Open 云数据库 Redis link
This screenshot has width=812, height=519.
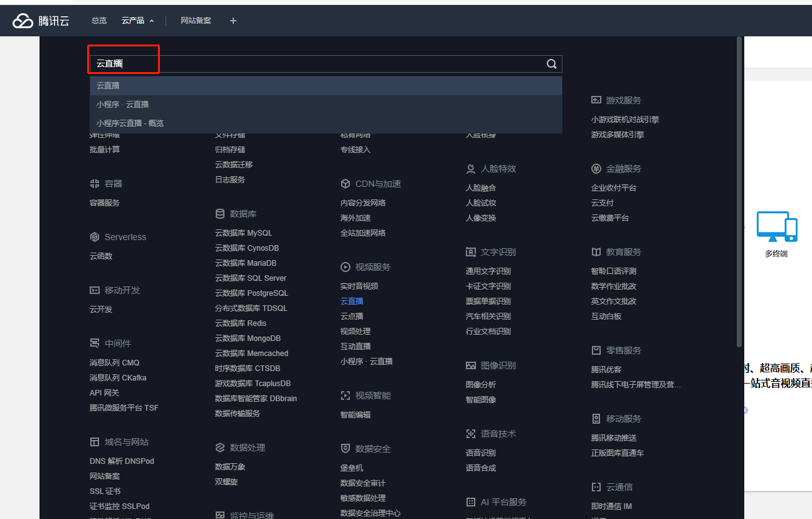[x=241, y=323]
